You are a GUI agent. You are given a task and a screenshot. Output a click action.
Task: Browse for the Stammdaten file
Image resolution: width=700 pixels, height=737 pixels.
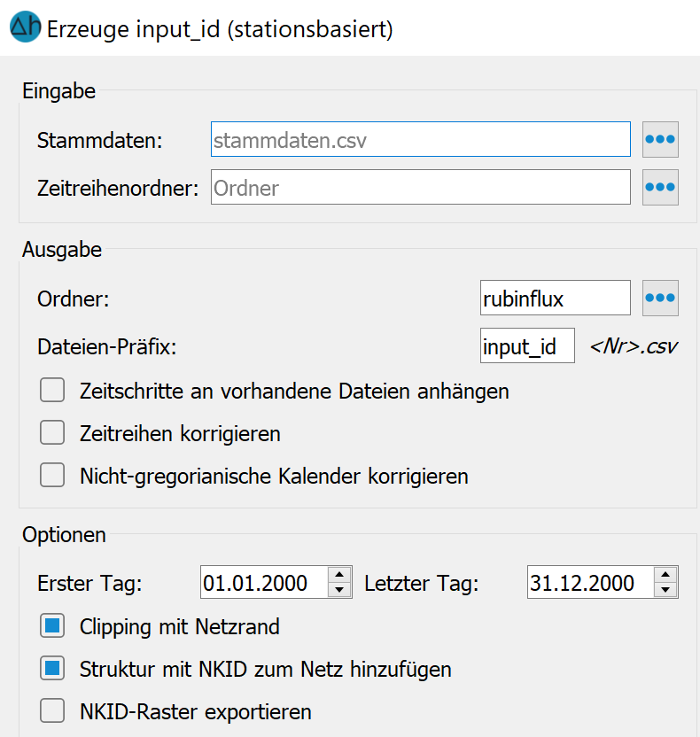coord(660,139)
